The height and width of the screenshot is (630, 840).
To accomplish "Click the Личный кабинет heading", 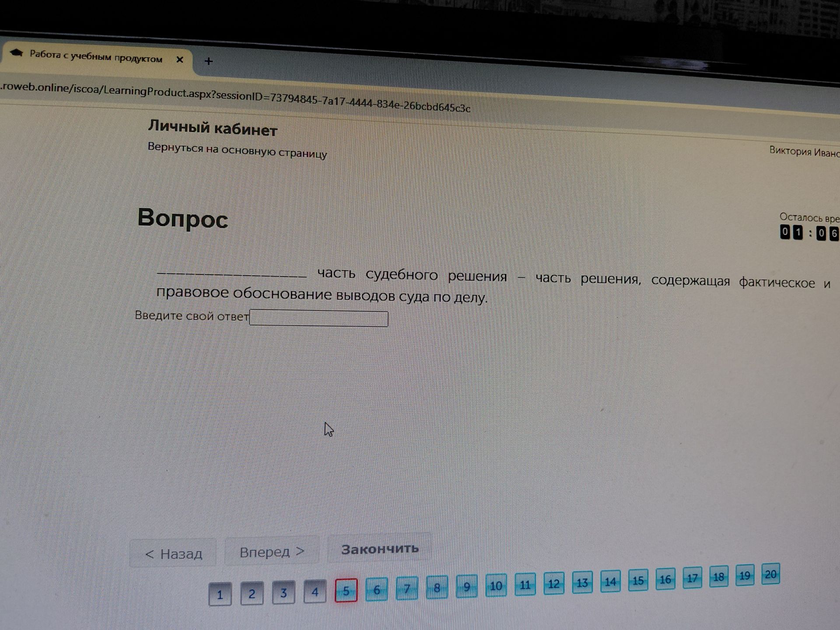I will point(213,128).
